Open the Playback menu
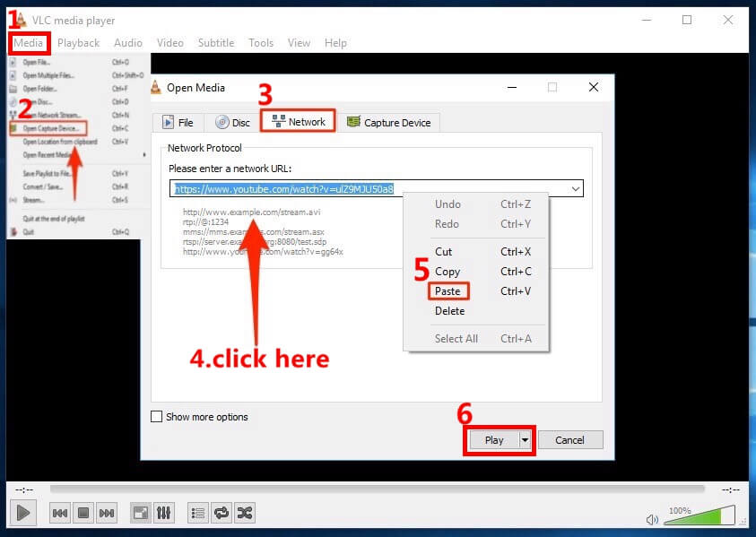Viewport: 756px width, 537px height. [x=78, y=43]
